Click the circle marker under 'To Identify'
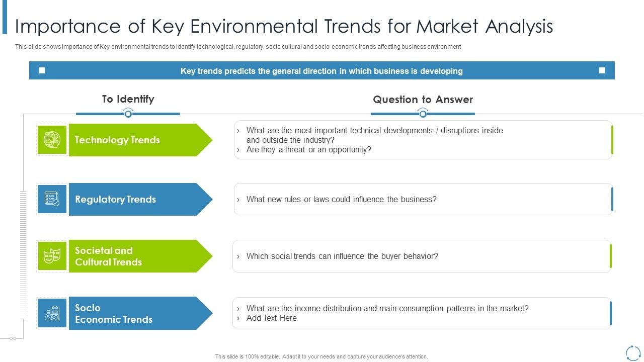 (x=128, y=114)
